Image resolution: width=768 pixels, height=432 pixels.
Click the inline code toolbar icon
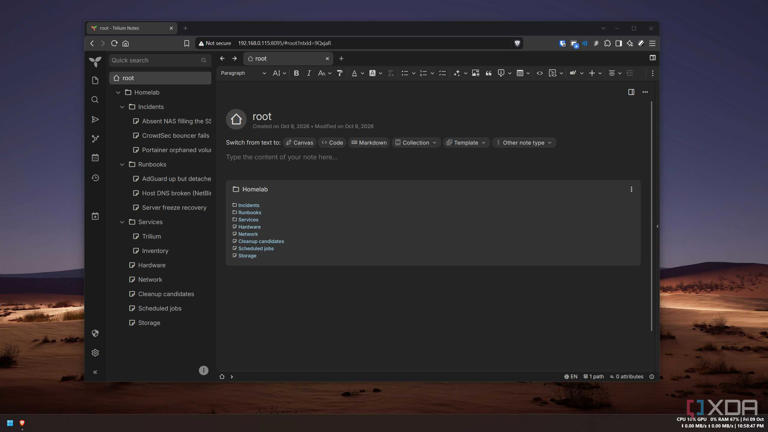pos(539,73)
